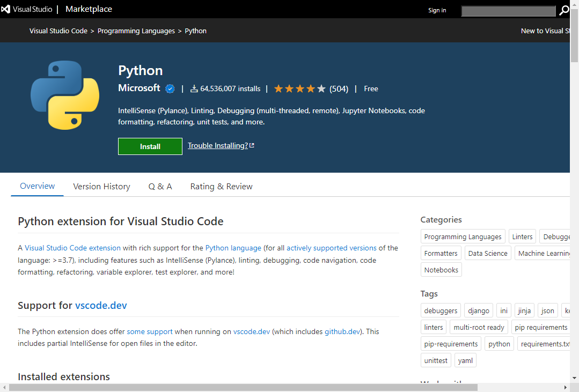Viewport: 579px width, 392px height.
Task: Click the Python extension title text
Action: coord(140,70)
